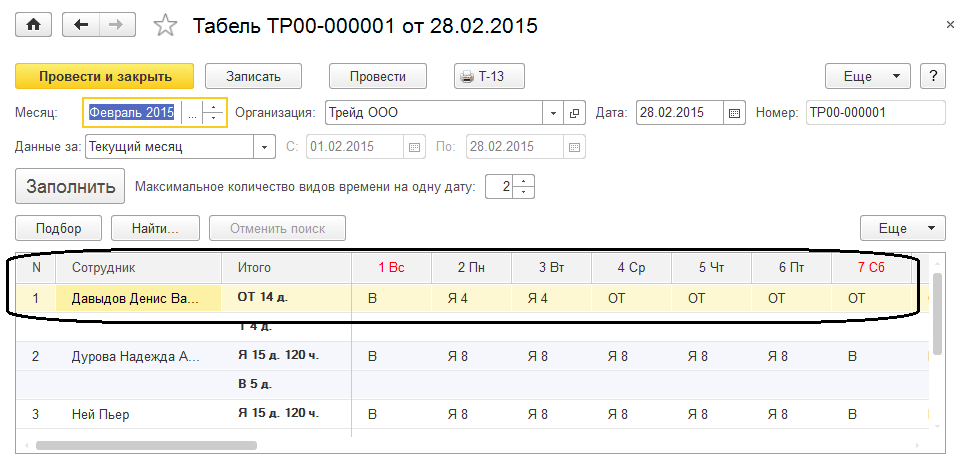Add document to favorites with star

tap(165, 26)
